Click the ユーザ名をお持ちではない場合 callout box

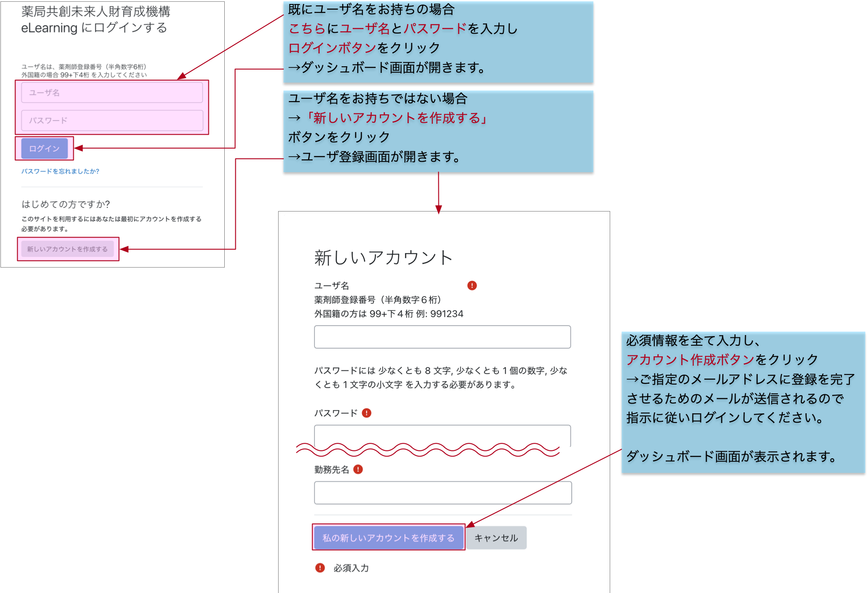point(438,131)
